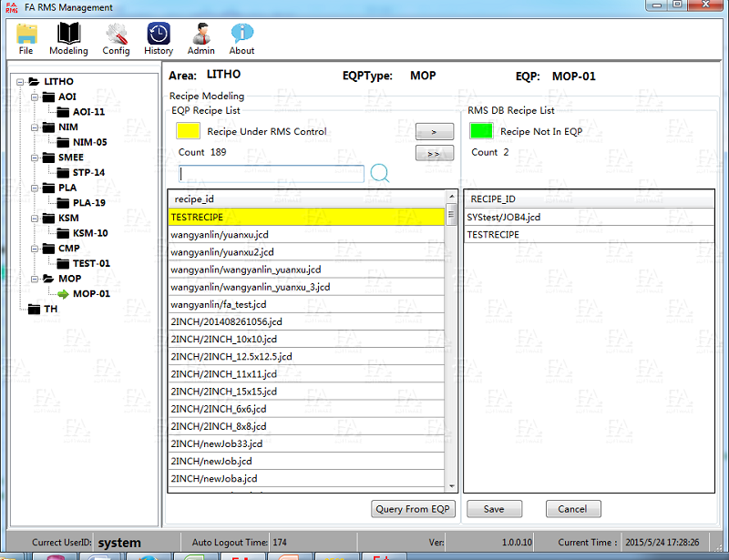The width and height of the screenshot is (729, 560).
Task: Click the recipe search input field
Action: (272, 173)
